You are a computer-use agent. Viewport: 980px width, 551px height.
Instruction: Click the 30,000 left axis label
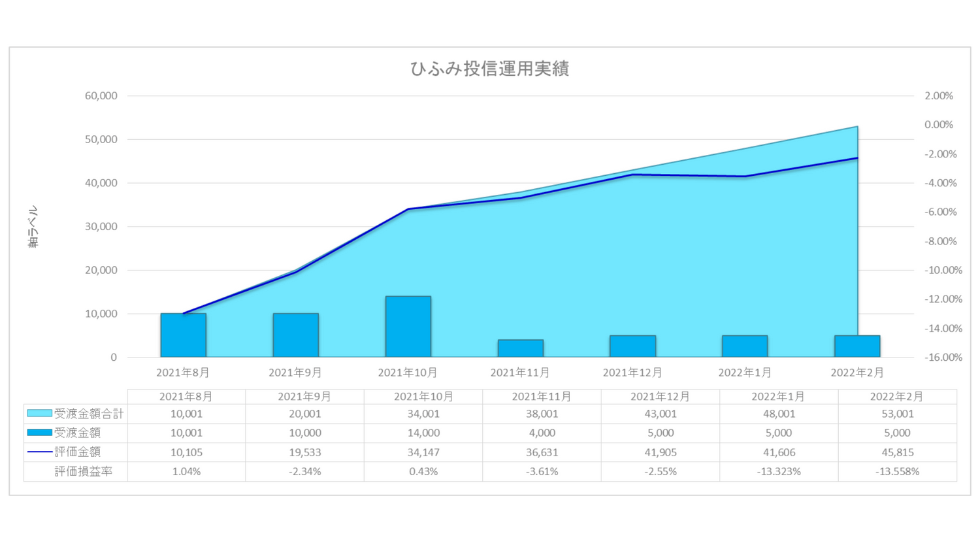pyautogui.click(x=101, y=226)
